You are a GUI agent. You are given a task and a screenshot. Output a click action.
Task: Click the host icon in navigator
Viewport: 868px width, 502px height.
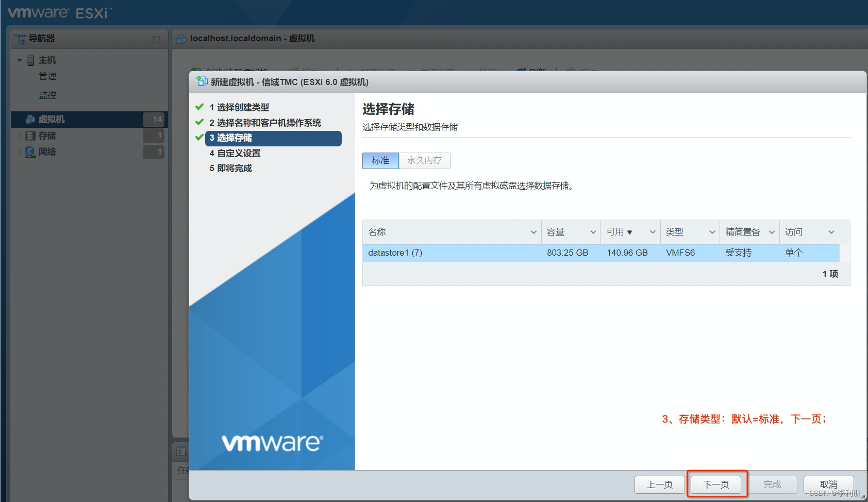(x=31, y=60)
